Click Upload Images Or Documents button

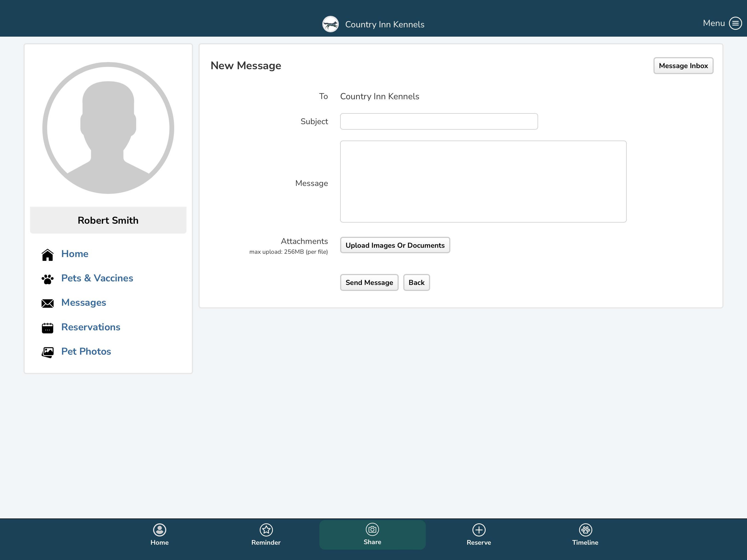click(x=395, y=245)
